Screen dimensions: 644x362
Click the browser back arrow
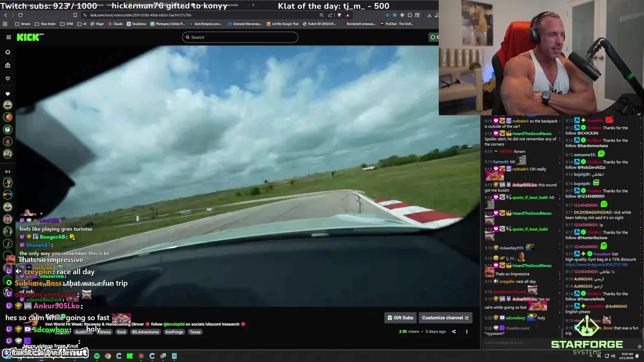pos(6,15)
